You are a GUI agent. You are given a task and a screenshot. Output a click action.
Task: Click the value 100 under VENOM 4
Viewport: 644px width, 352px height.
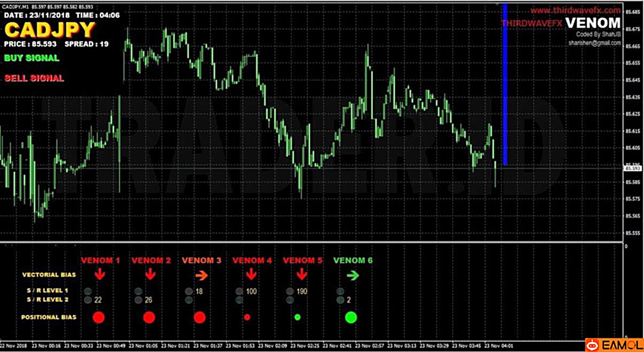[251, 292]
